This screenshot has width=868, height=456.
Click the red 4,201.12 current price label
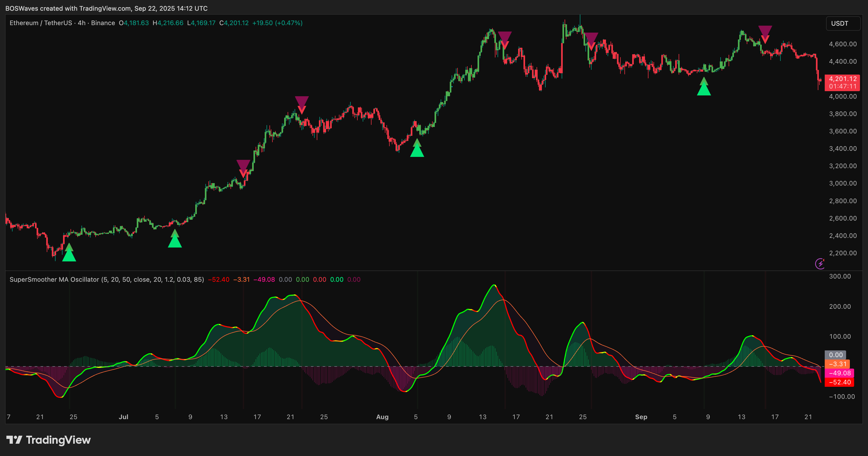[843, 79]
